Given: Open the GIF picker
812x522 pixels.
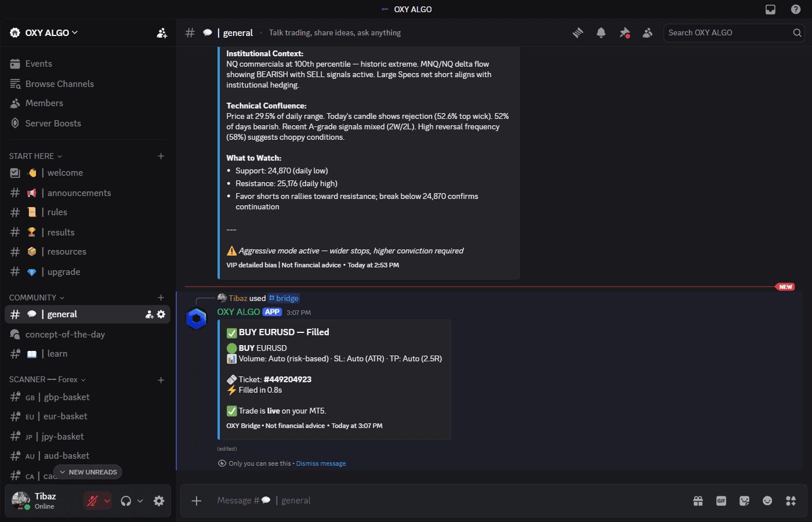Looking at the screenshot, I should coord(721,500).
